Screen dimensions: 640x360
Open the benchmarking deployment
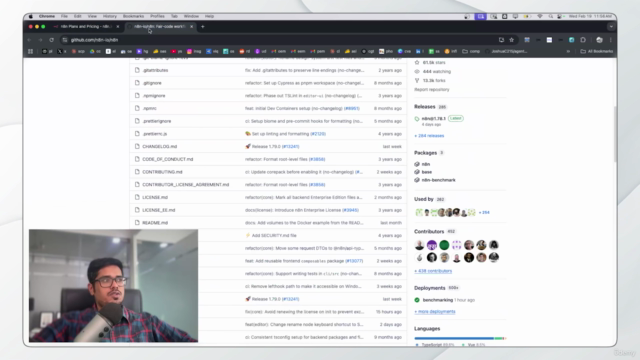coord(438,300)
